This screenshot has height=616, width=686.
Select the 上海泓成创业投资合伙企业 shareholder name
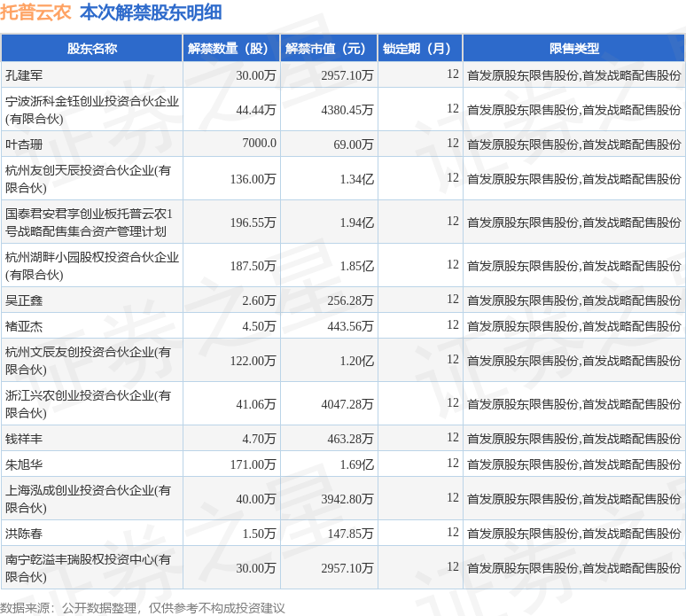pyautogui.click(x=89, y=499)
